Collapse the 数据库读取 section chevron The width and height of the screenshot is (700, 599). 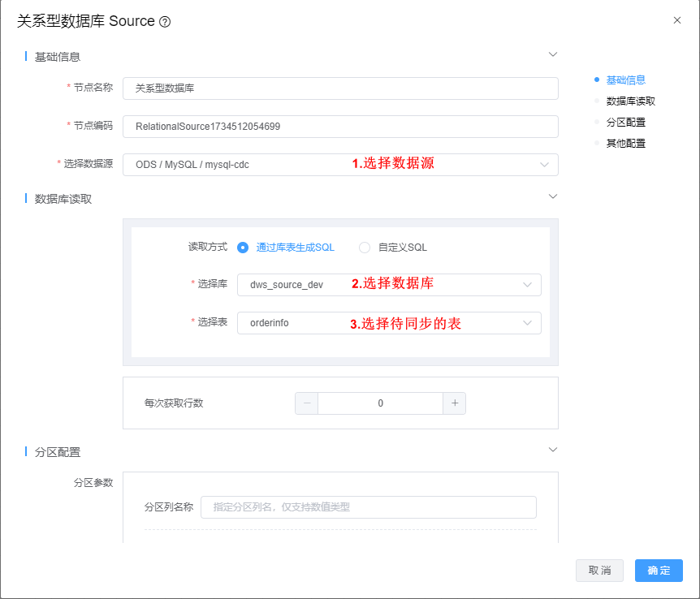[553, 196]
